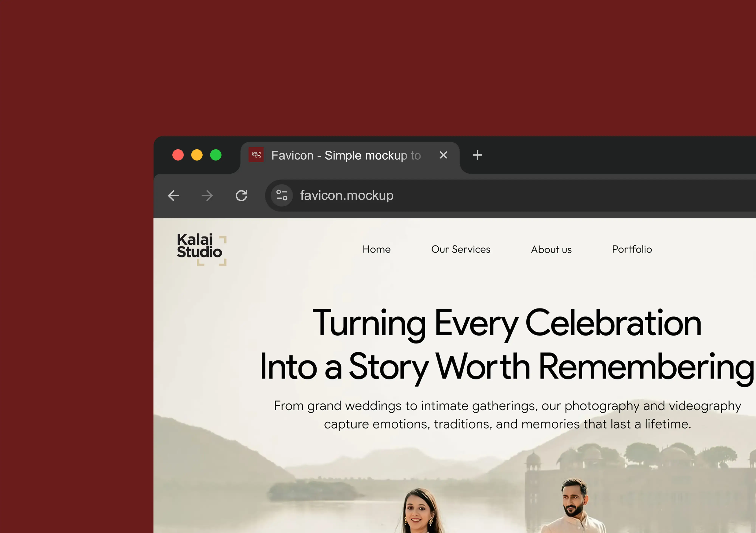Open the Home navigation link

(376, 249)
